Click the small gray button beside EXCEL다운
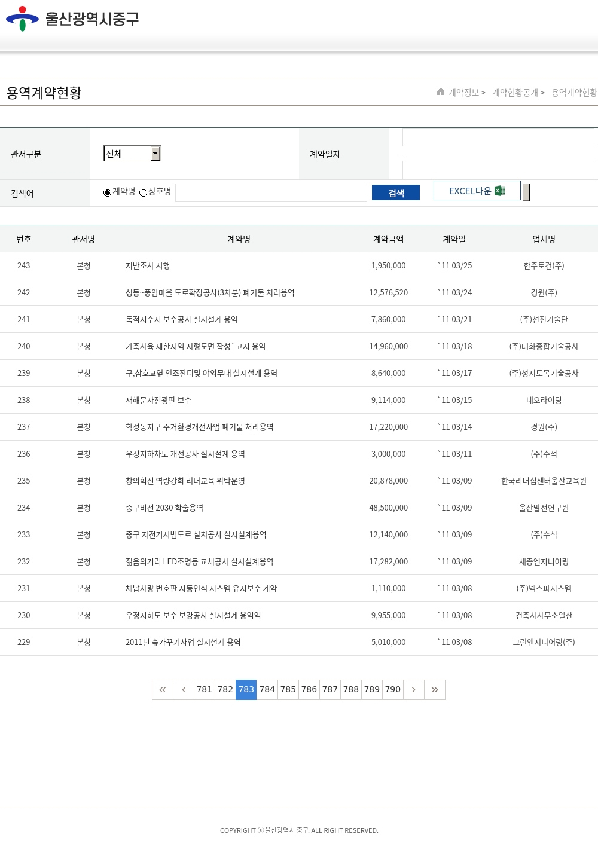Viewport: 598px width, 868px height. pyautogui.click(x=526, y=192)
